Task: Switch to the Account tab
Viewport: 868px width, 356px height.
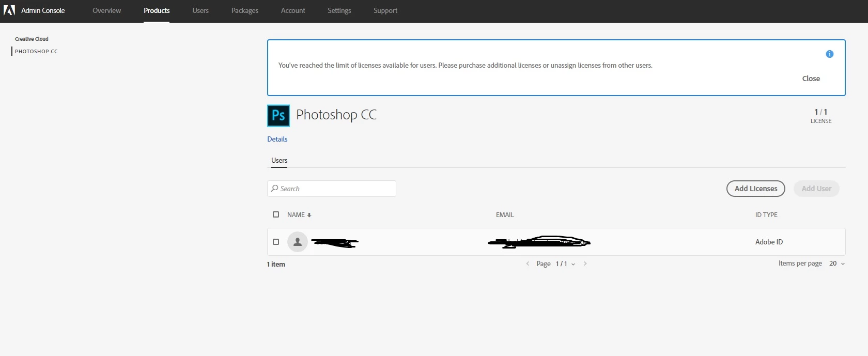Action: click(293, 11)
